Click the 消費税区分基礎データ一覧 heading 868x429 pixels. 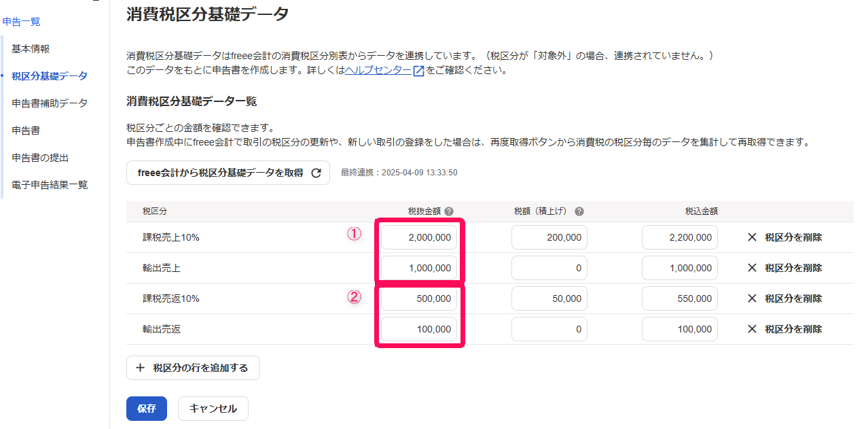click(x=192, y=101)
